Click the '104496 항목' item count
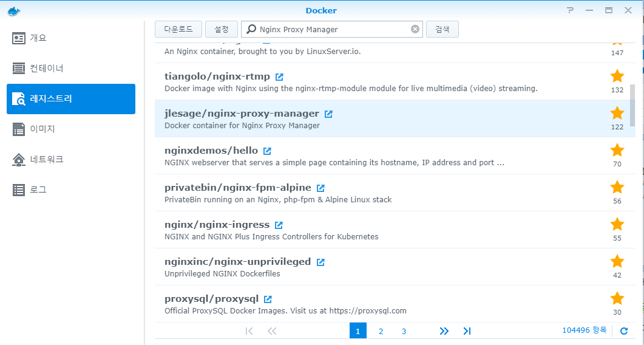The image size is (644, 345). 584,330
